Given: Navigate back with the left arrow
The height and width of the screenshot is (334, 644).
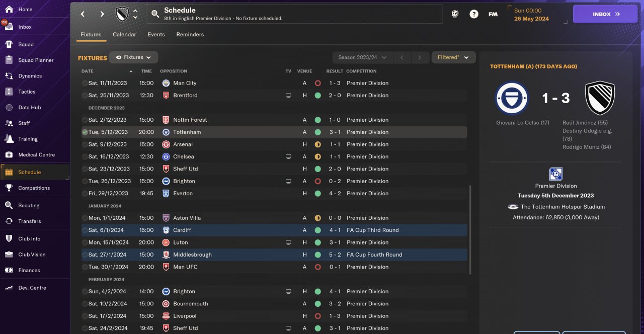Looking at the screenshot, I should (83, 14).
